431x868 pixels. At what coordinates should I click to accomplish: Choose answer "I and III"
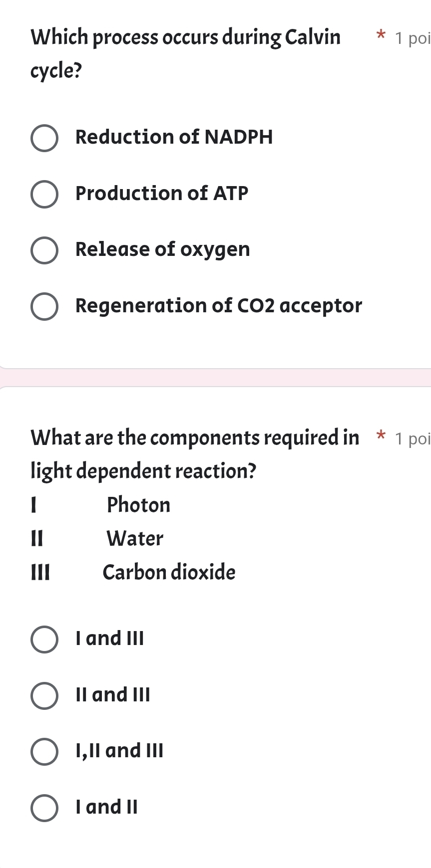43,639
